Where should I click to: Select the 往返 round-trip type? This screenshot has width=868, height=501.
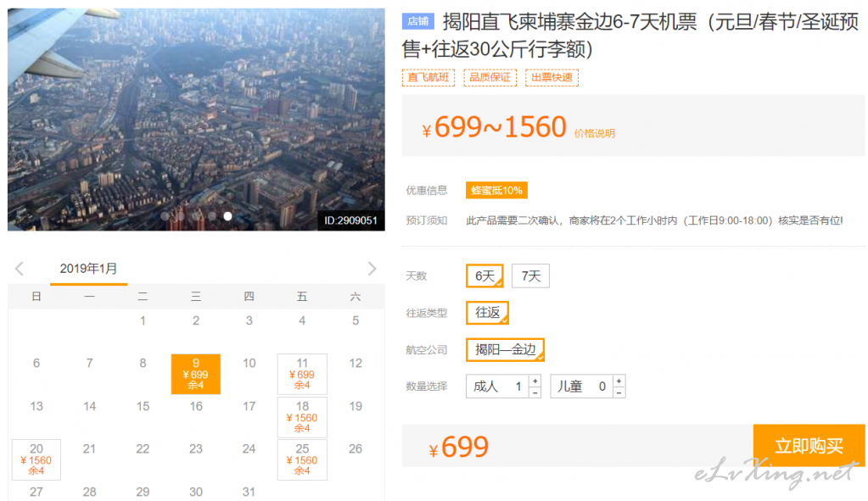click(487, 313)
